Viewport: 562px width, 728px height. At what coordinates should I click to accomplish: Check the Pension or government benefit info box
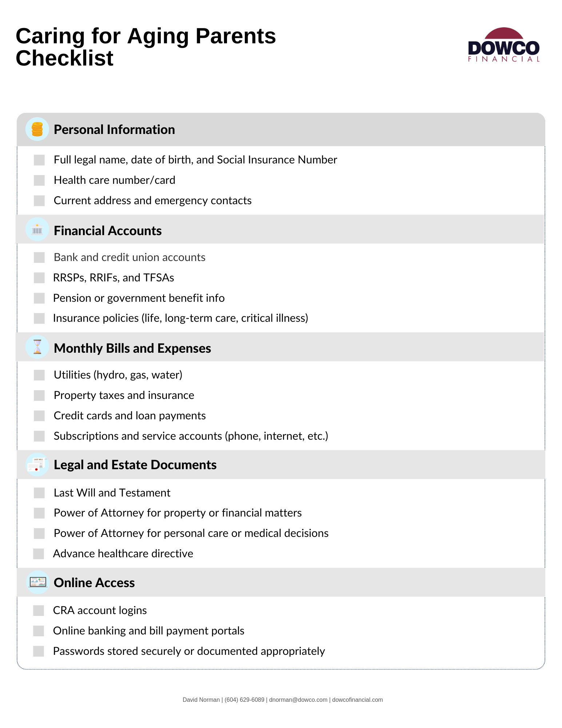[39, 298]
